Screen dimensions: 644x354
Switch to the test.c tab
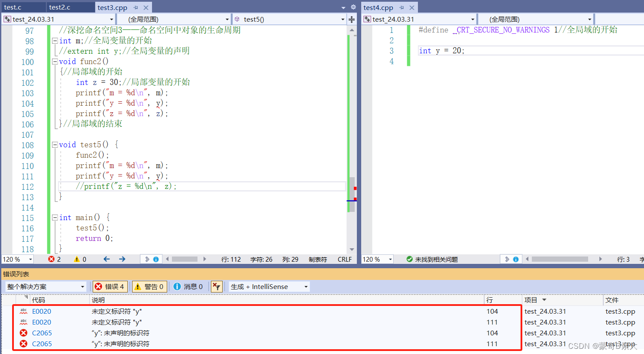13,7
